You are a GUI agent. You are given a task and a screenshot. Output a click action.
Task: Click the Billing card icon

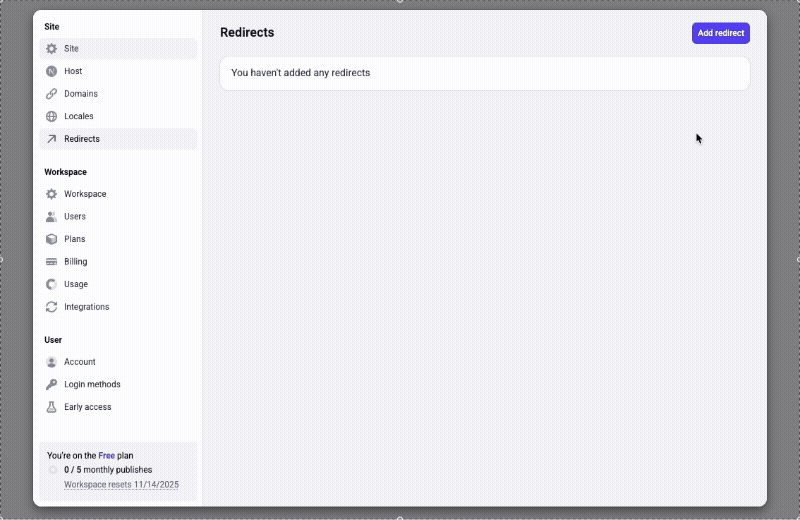click(x=52, y=262)
